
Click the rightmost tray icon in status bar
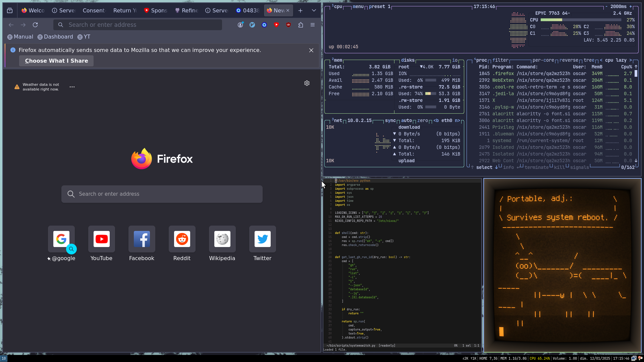click(640, 358)
